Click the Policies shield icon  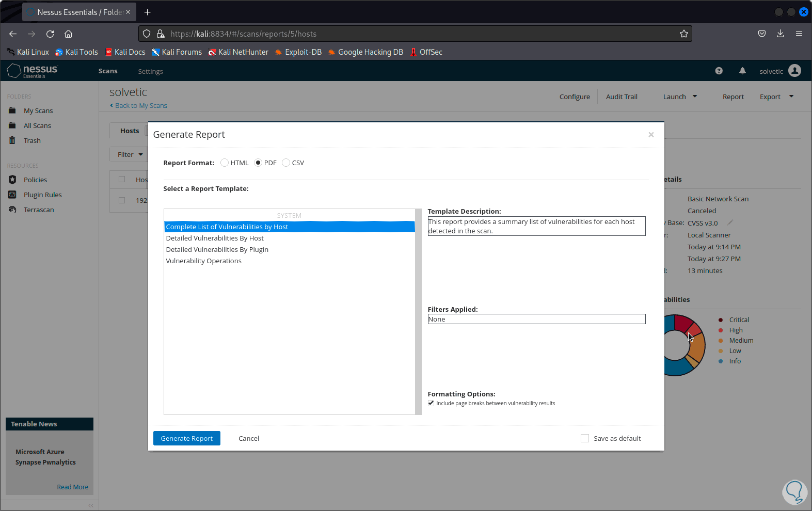(x=12, y=180)
